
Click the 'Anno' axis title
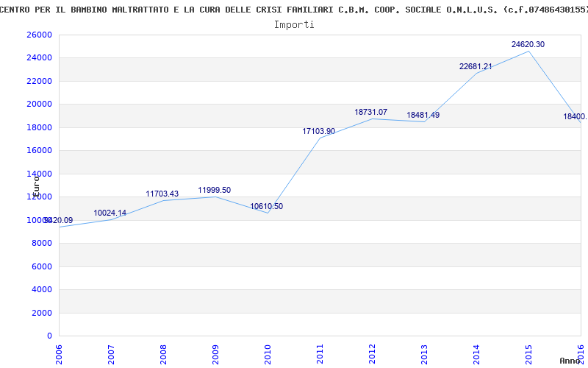click(570, 361)
